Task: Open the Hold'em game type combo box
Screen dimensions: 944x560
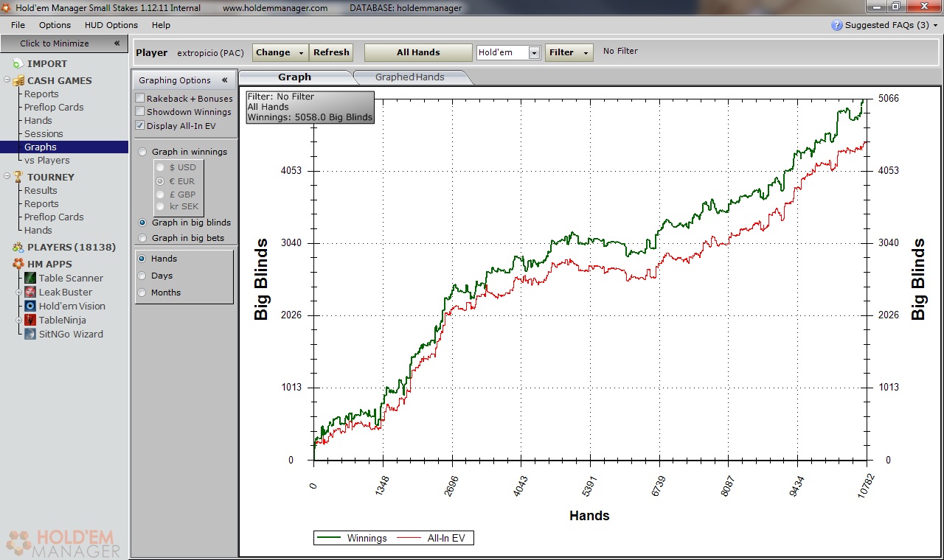Action: (508, 52)
